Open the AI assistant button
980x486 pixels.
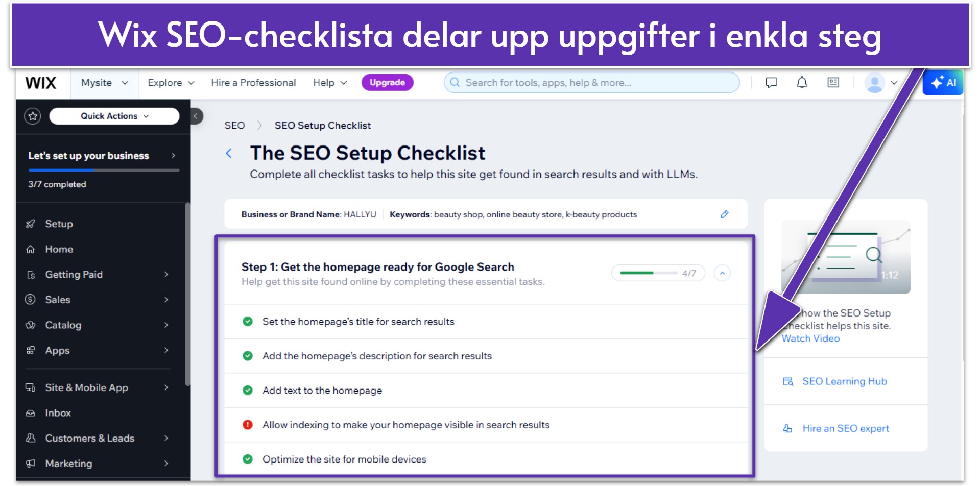point(943,83)
